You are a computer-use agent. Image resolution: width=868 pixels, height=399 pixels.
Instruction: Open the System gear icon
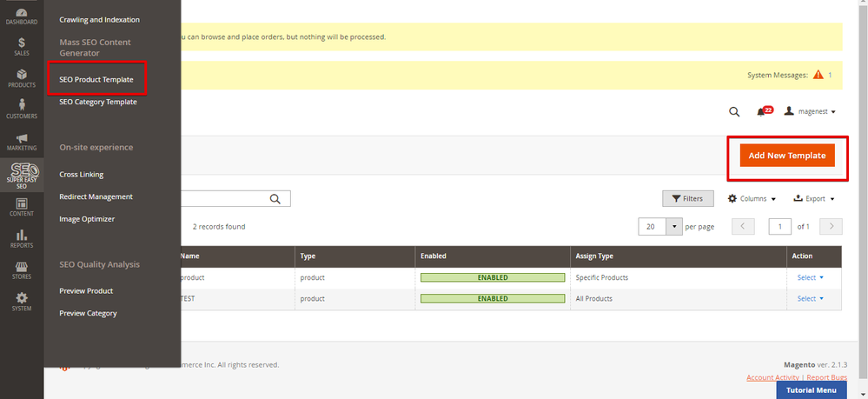point(22,303)
